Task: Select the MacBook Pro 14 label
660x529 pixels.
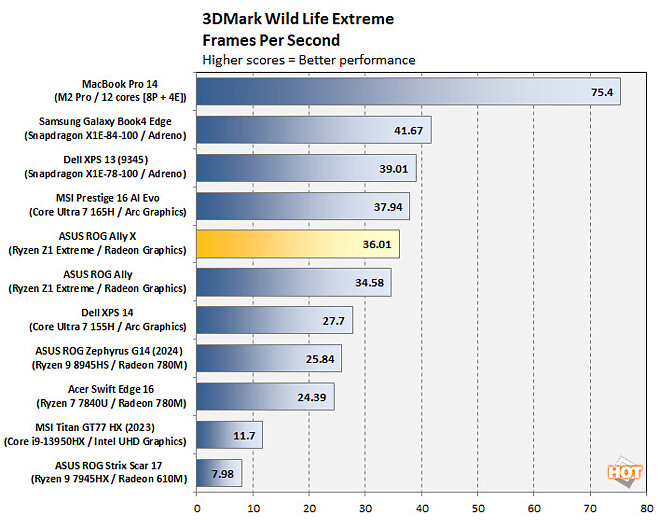Action: (120, 90)
